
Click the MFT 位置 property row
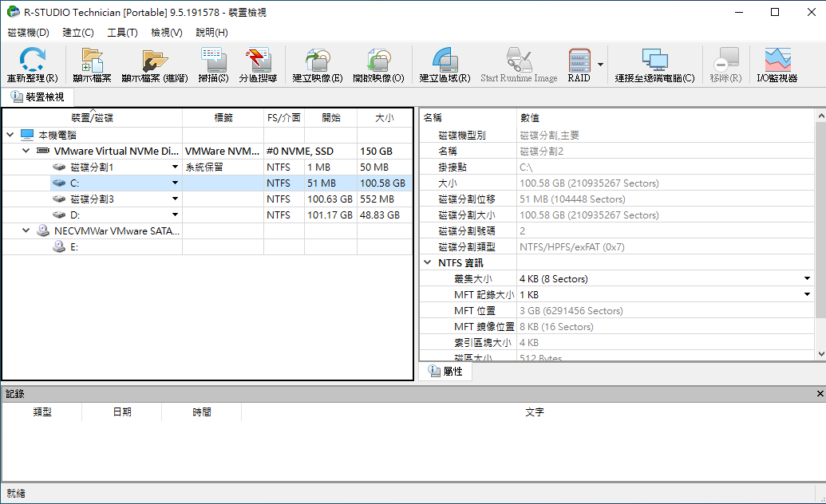618,311
